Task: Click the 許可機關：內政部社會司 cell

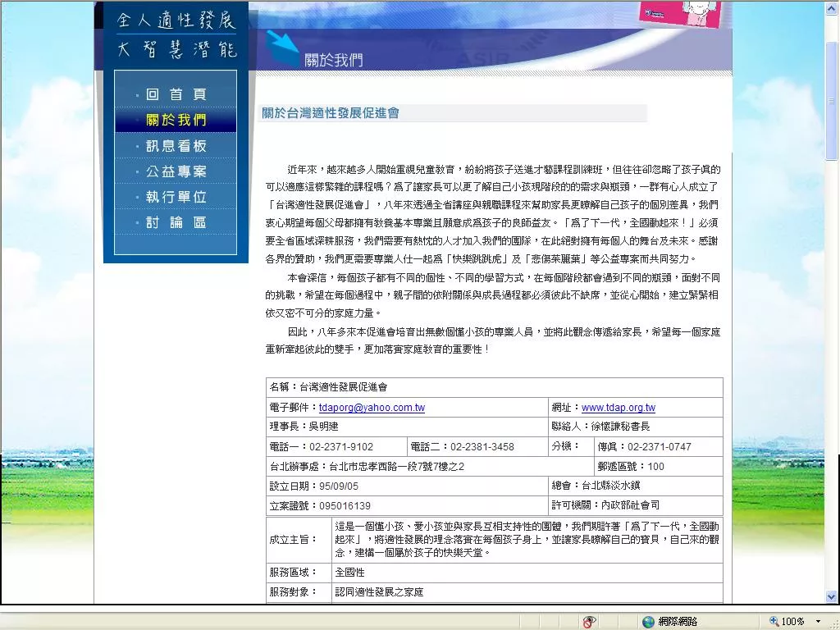Action: [x=636, y=505]
